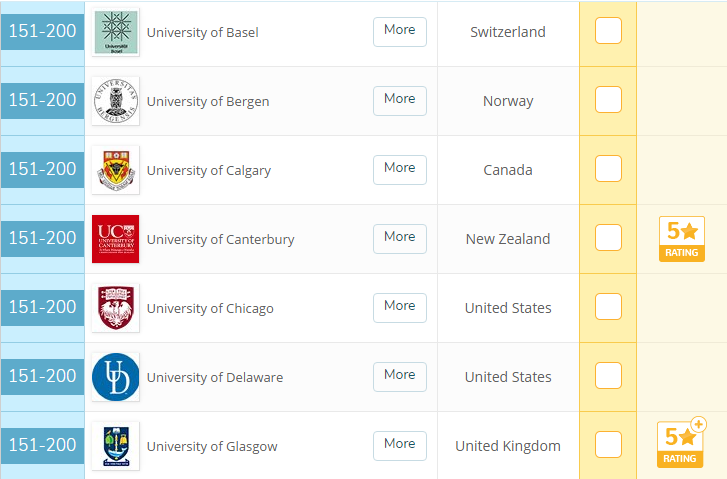Click the University of Bergen crest logo
727x479 pixels.
115,101
